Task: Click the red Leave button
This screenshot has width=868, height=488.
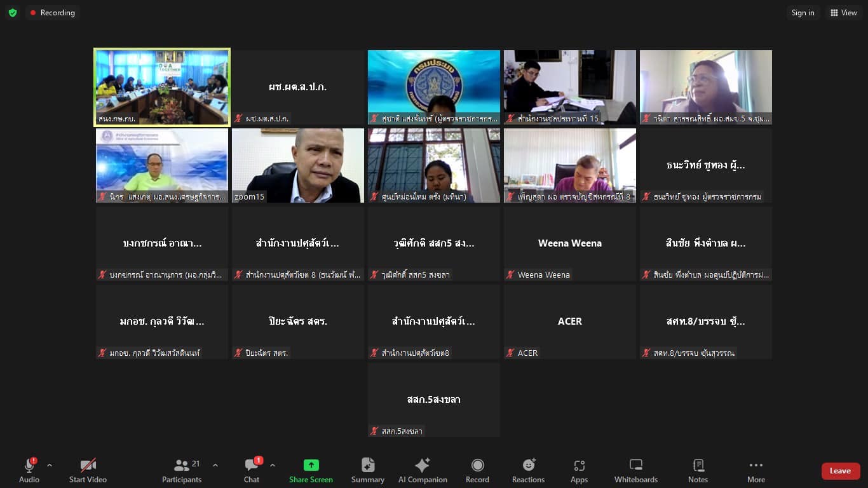Action: (x=841, y=471)
